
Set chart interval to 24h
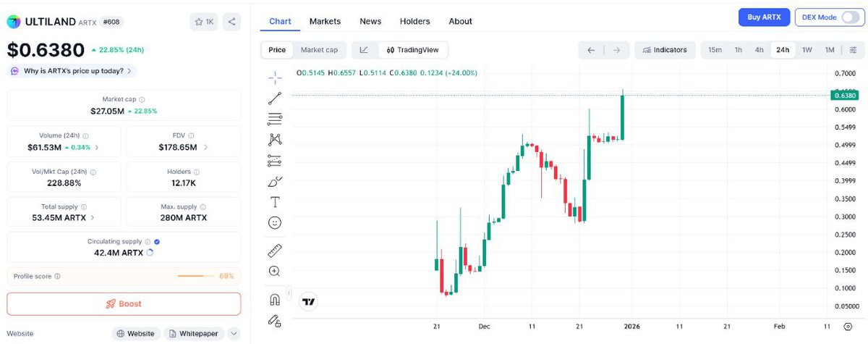(x=783, y=50)
